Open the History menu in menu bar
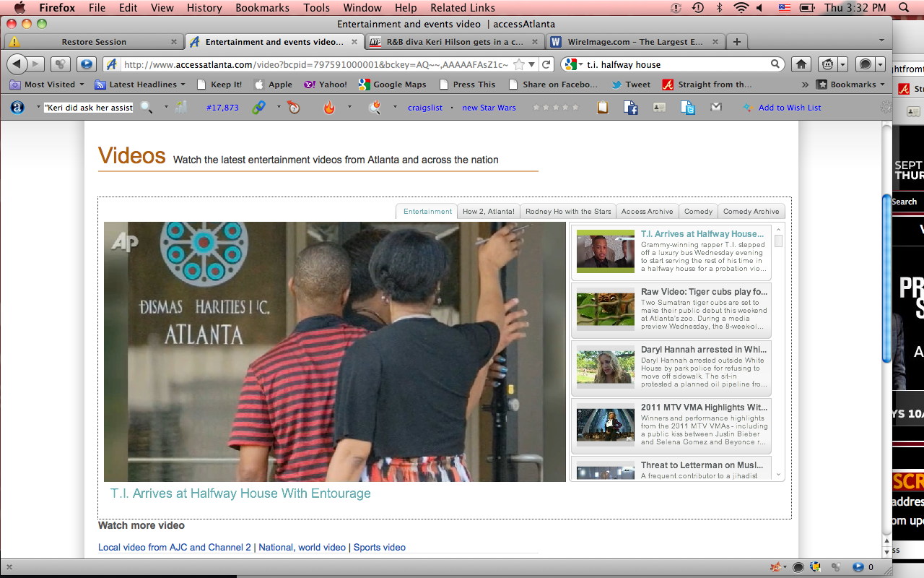This screenshot has height=578, width=924. [204, 8]
